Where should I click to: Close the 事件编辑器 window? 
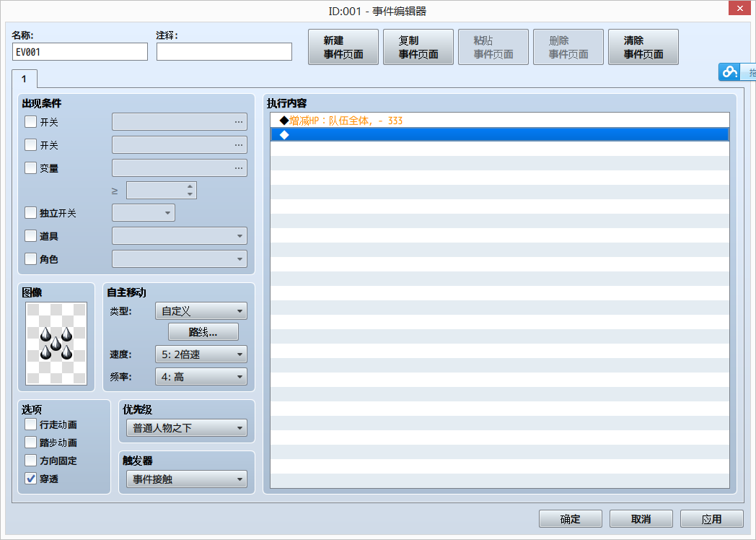point(739,8)
